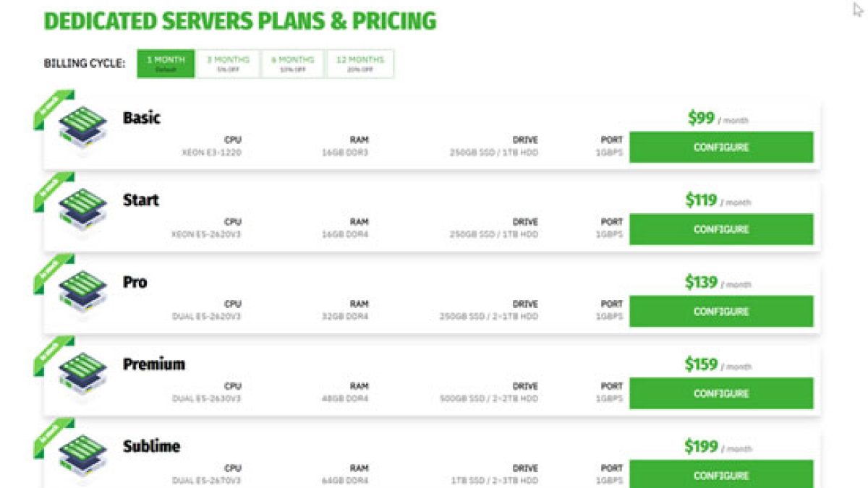The image size is (868, 488).
Task: Click the $99 per month price
Action: pos(718,119)
